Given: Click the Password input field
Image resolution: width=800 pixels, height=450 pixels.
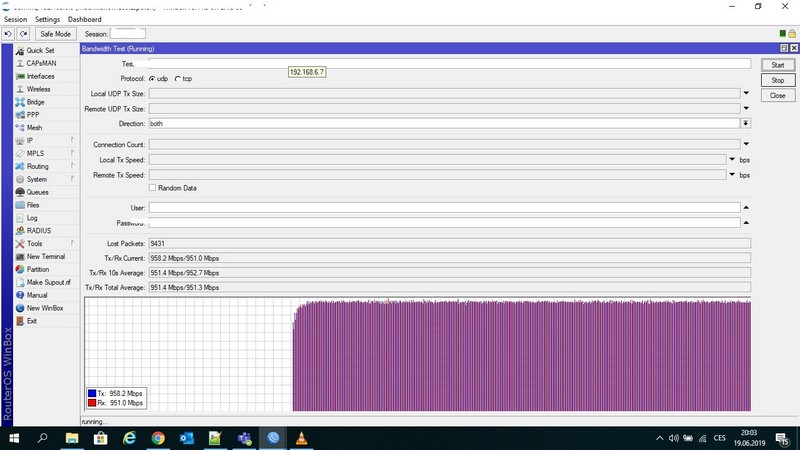Looking at the screenshot, I should pos(444,222).
